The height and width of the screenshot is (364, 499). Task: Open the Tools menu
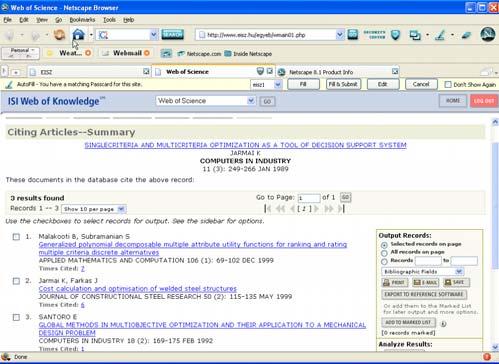tap(109, 20)
